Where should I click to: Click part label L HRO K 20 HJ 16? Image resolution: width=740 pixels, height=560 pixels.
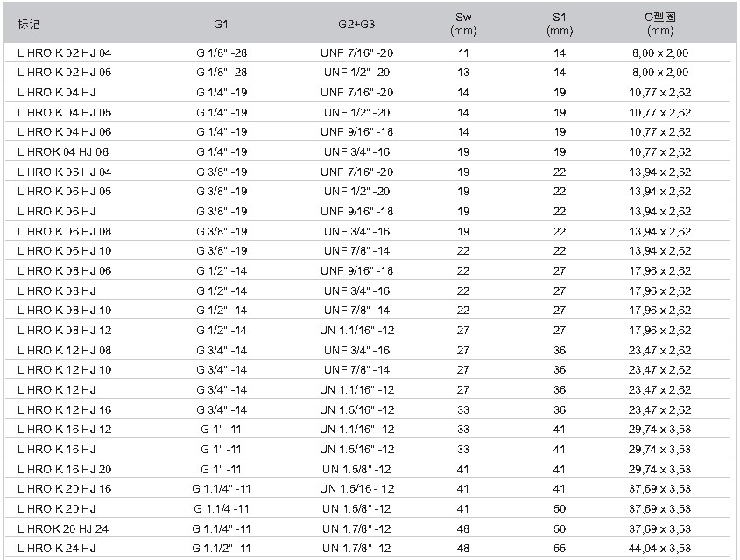tap(64, 489)
